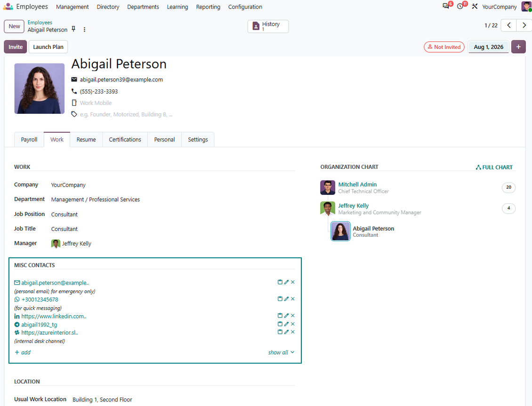Viewport: 532px width, 406px height.
Task: Switch to the Payroll tab
Action: pyautogui.click(x=29, y=140)
